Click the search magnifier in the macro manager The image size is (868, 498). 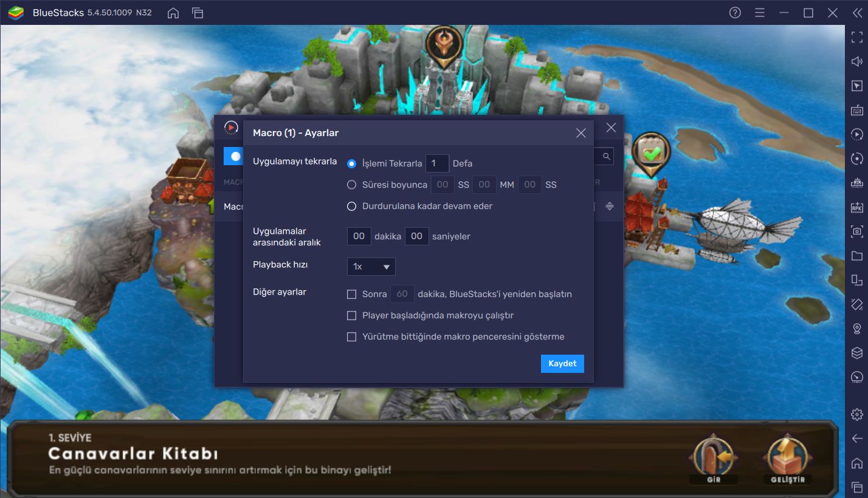pos(606,157)
